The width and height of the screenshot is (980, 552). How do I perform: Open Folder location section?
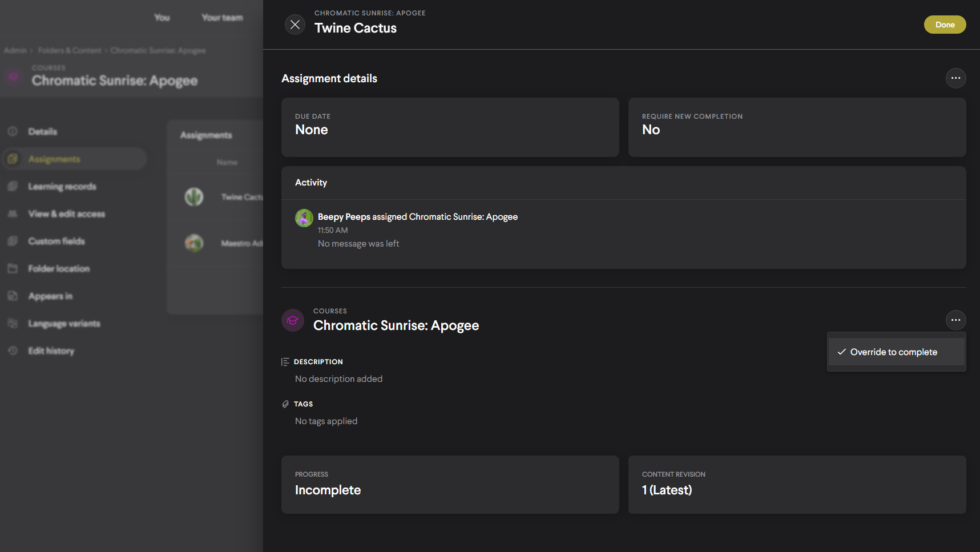coord(59,269)
